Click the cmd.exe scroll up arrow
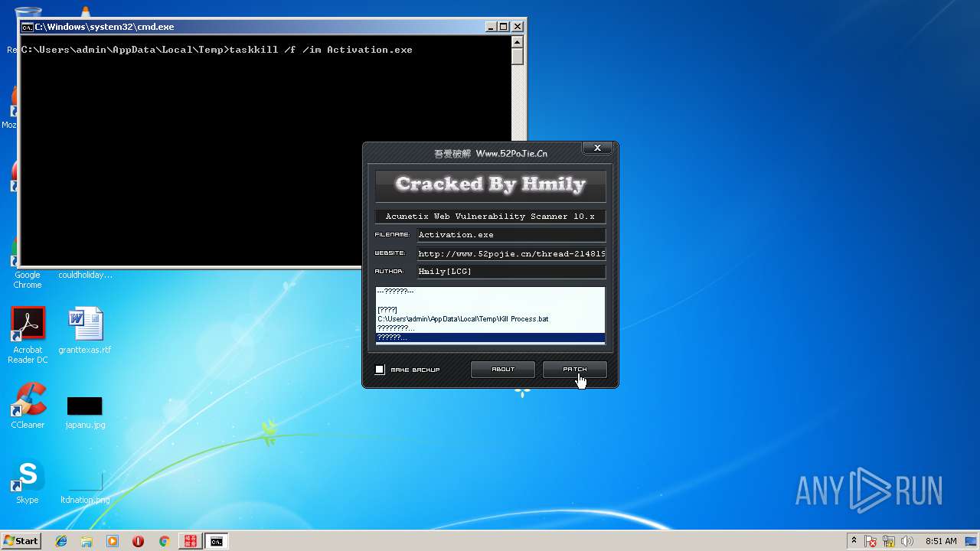Screen dimensions: 980x551 [x=518, y=41]
